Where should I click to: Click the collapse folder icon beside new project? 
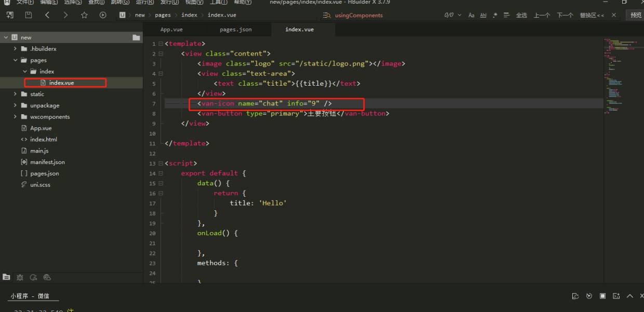[136, 37]
